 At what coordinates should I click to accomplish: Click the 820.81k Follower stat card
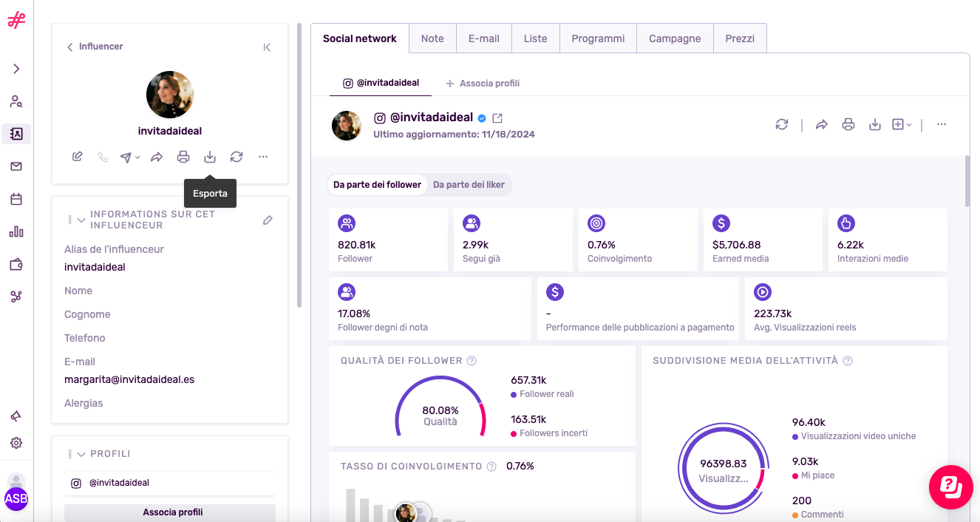(x=389, y=240)
